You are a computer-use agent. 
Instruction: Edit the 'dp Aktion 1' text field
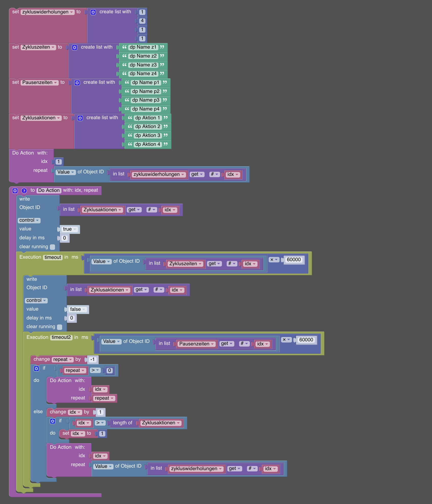click(148, 118)
